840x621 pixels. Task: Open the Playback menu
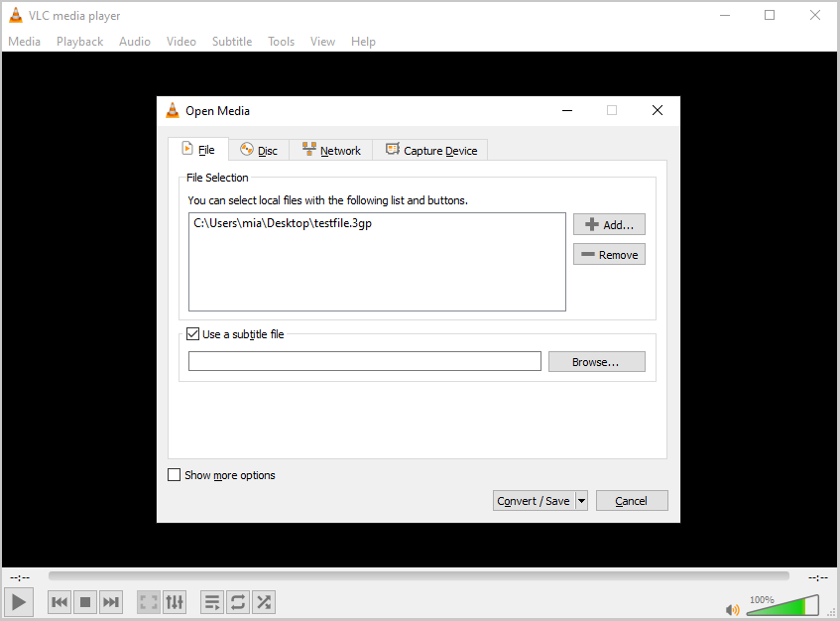(79, 42)
